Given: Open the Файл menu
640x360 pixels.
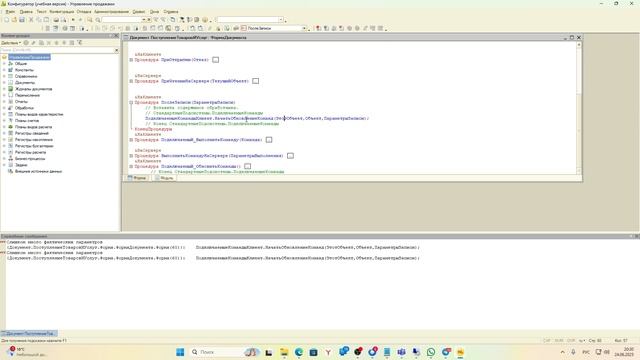Looking at the screenshot, I should 10,12.
